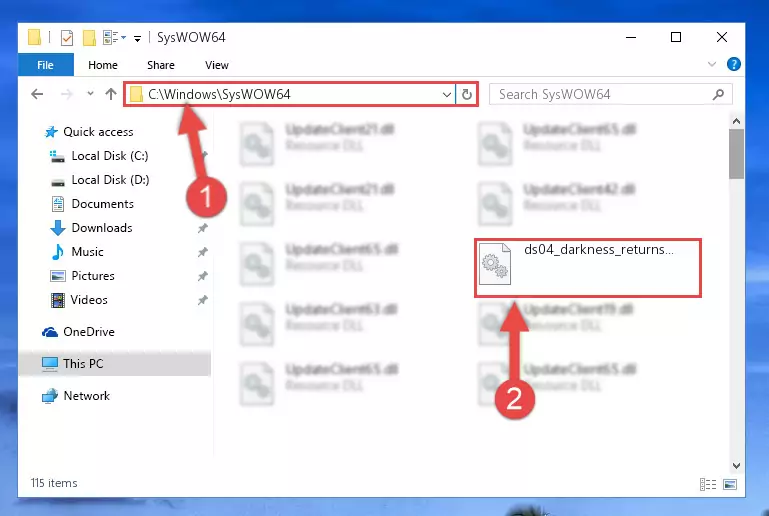Switch to the Share ribbon tab
Screen dimensions: 769x516
161,65
